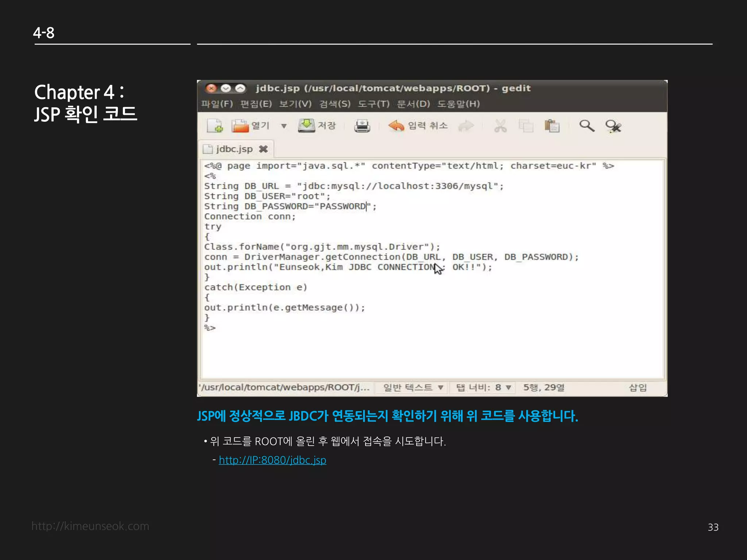This screenshot has height=560, width=747.
Task: Click the 5행, 29열 cursor position indicator
Action: coord(544,387)
